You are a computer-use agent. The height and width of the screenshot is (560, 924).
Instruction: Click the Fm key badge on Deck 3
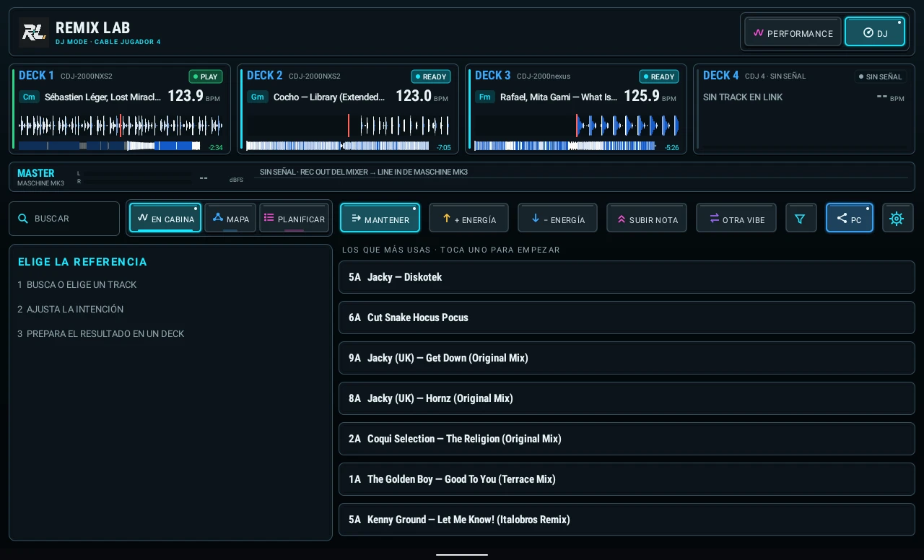(485, 97)
